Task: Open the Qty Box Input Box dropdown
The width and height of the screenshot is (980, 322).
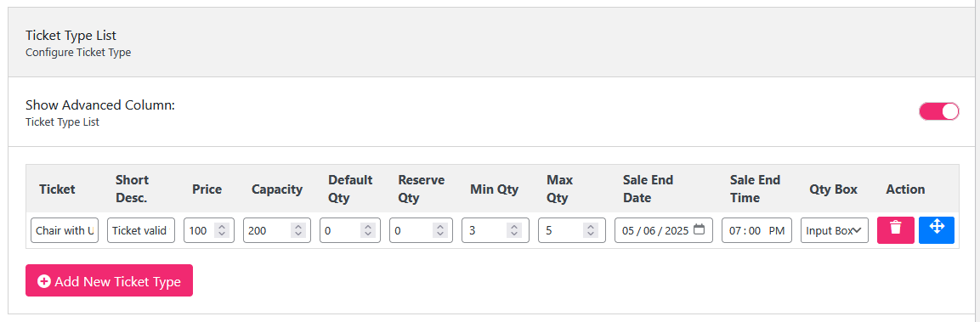Action: coord(835,230)
